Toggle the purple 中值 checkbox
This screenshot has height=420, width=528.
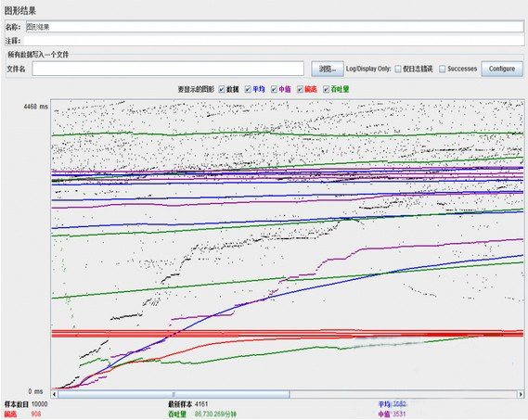274,89
